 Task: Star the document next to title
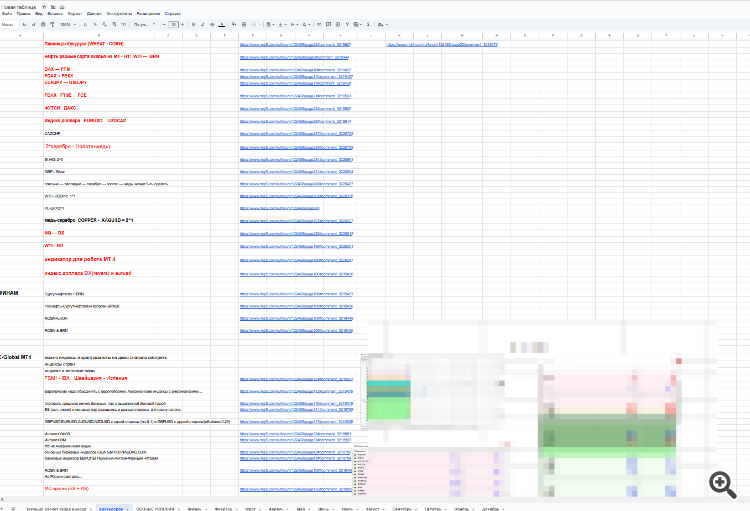click(44, 7)
